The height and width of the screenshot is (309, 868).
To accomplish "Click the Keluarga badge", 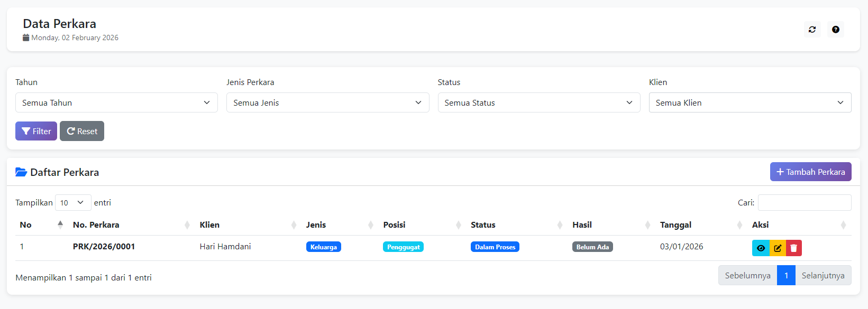I will click(x=324, y=247).
